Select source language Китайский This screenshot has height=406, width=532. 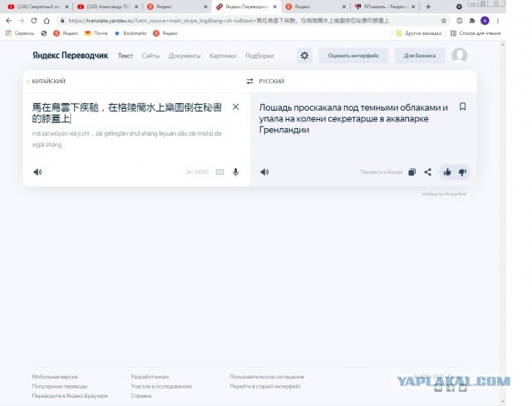[48, 82]
